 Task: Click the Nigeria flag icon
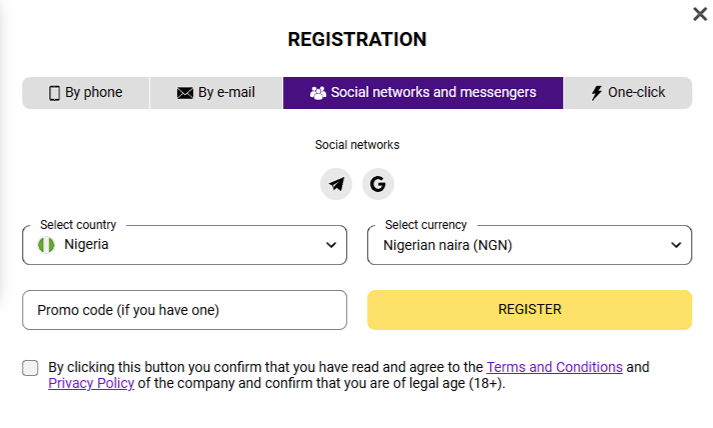46,244
